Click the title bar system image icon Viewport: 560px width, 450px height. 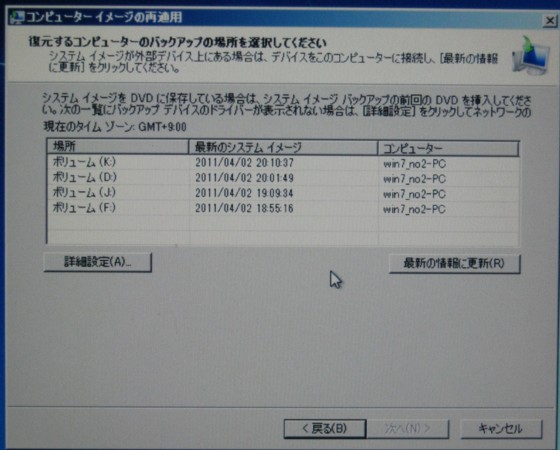pos(17,17)
